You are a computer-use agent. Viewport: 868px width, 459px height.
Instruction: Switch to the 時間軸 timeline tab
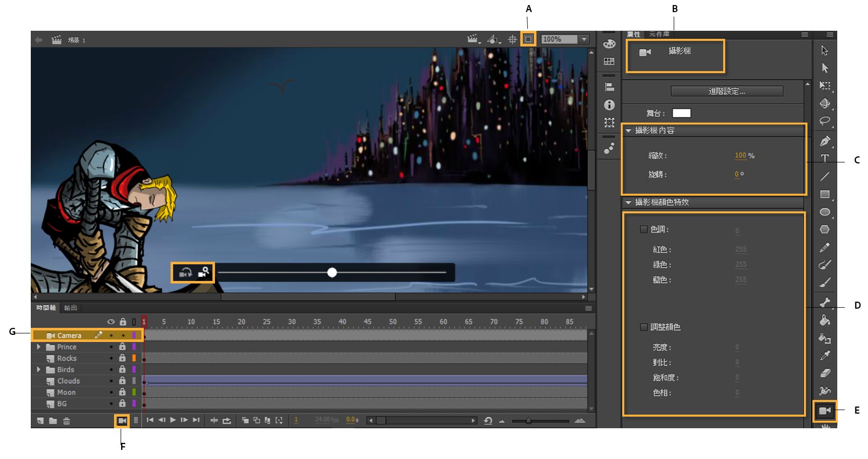pos(46,308)
